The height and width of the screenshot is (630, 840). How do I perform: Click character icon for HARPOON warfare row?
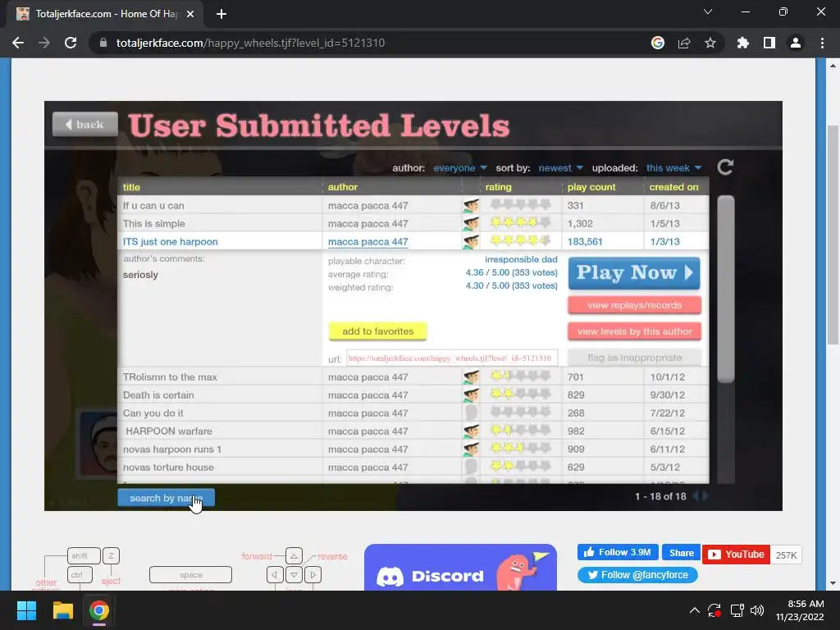click(471, 431)
